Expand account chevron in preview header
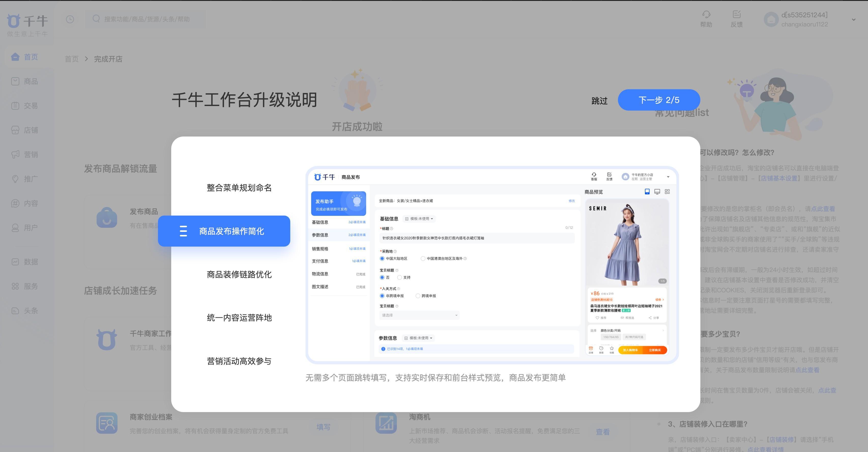The height and width of the screenshot is (452, 868). pos(668,176)
